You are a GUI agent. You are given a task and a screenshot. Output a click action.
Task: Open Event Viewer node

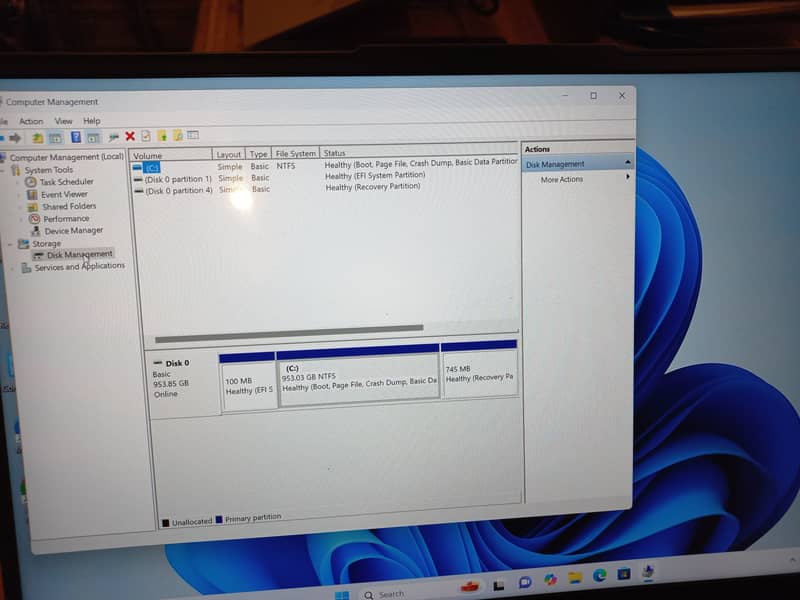[64, 194]
